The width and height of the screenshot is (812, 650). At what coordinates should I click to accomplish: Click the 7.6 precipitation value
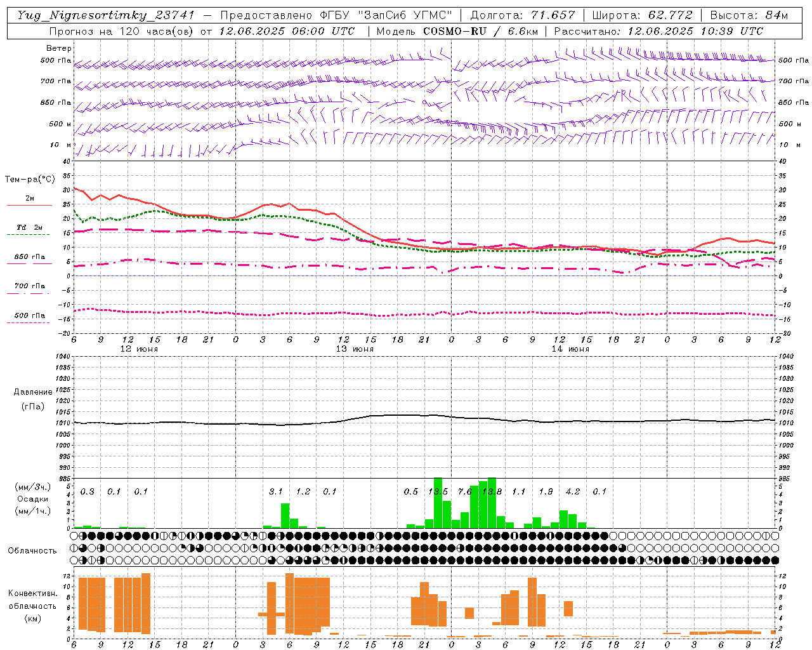(x=465, y=491)
